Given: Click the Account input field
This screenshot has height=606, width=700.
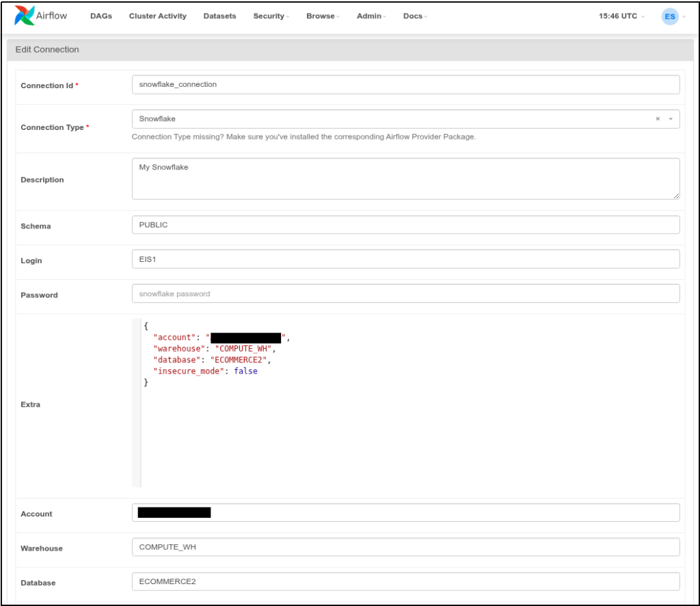Looking at the screenshot, I should click(406, 513).
